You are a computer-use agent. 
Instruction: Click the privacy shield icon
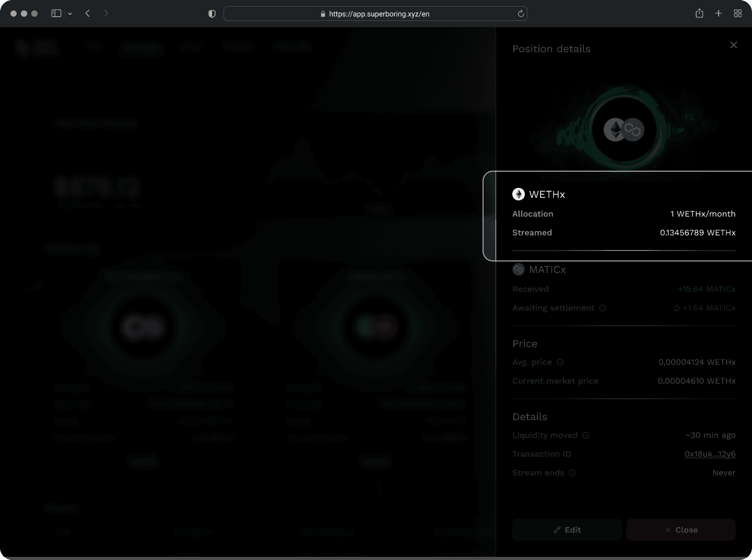click(212, 14)
